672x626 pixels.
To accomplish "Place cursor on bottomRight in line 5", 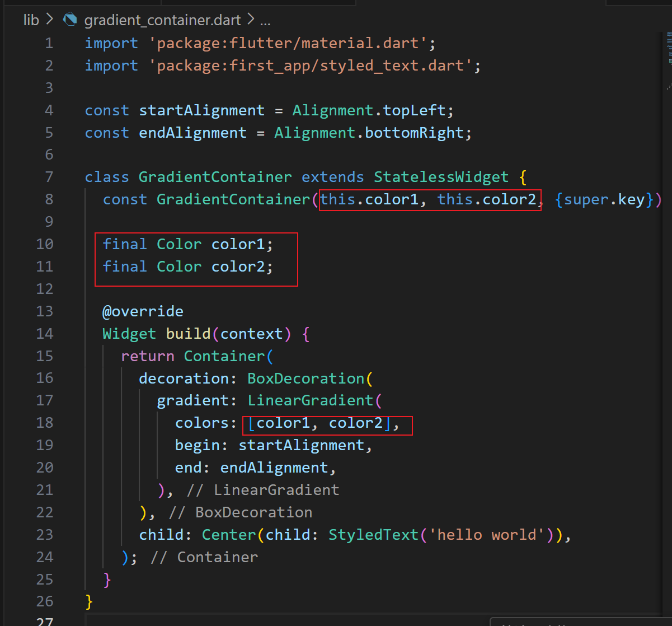I will pyautogui.click(x=414, y=133).
